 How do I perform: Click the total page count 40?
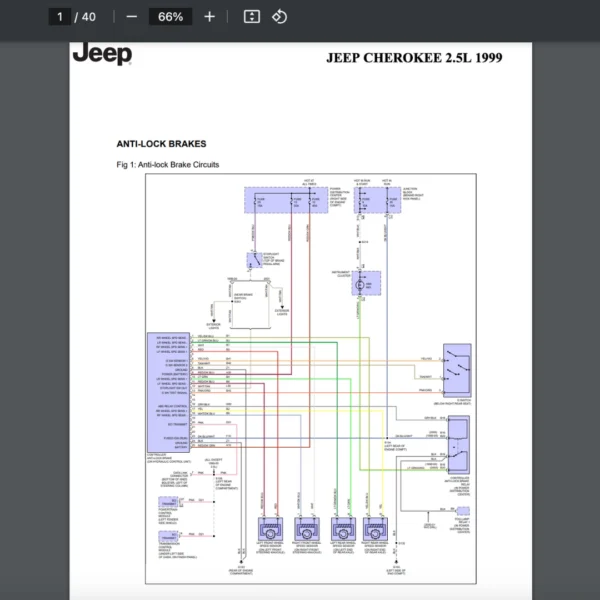click(x=90, y=16)
